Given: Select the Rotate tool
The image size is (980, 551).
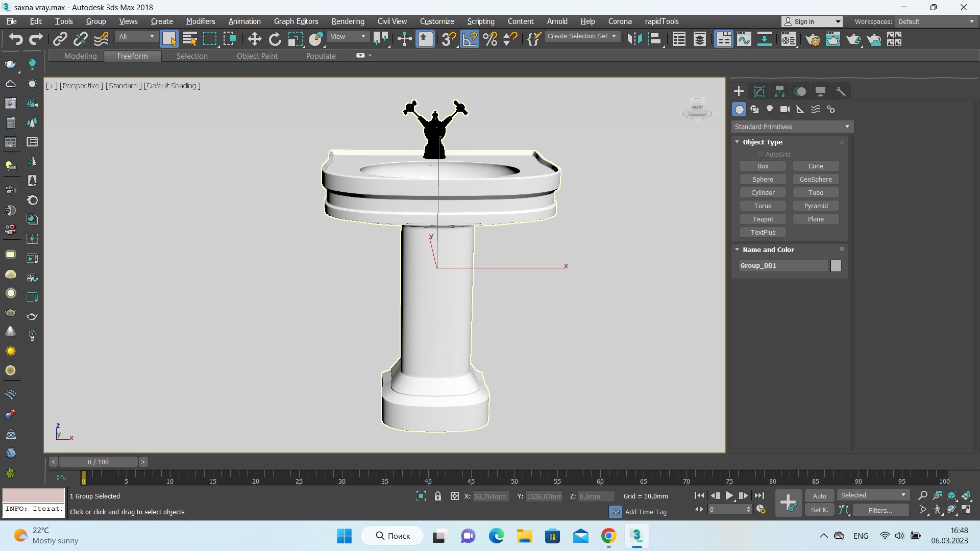Looking at the screenshot, I should 275,39.
